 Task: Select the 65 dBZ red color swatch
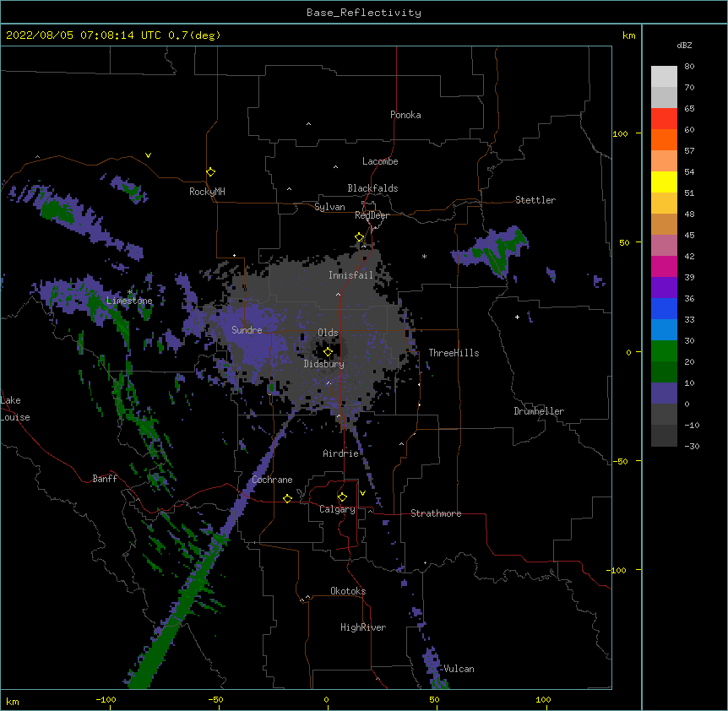[664, 119]
